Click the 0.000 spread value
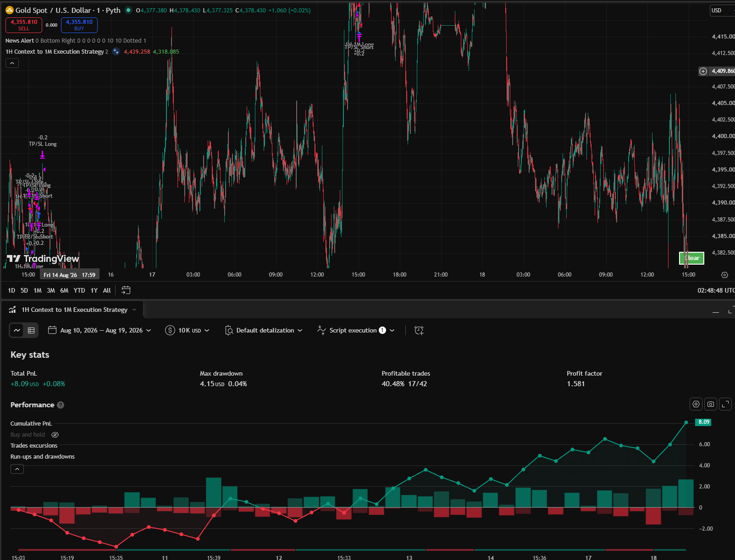This screenshot has width=735, height=560. tap(51, 25)
